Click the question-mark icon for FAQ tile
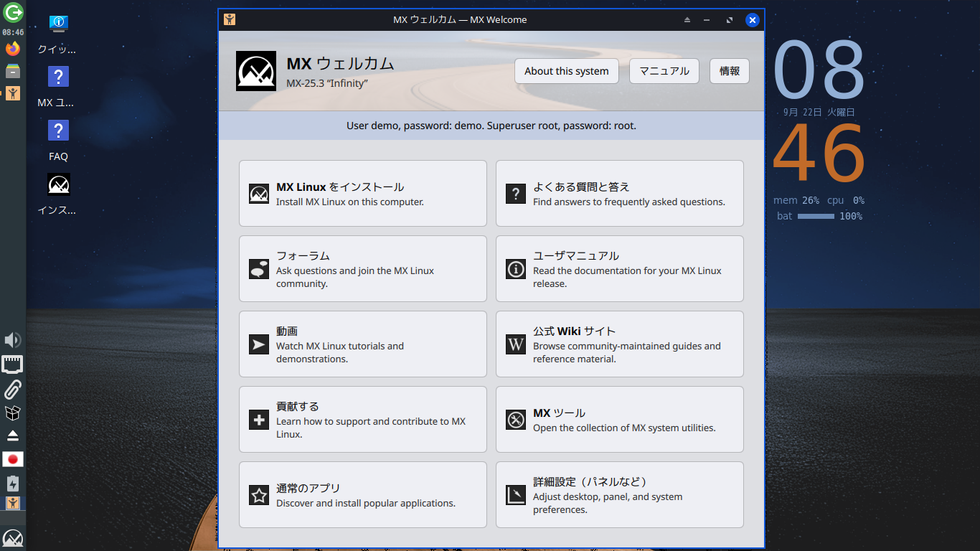The height and width of the screenshot is (551, 980). tap(516, 194)
